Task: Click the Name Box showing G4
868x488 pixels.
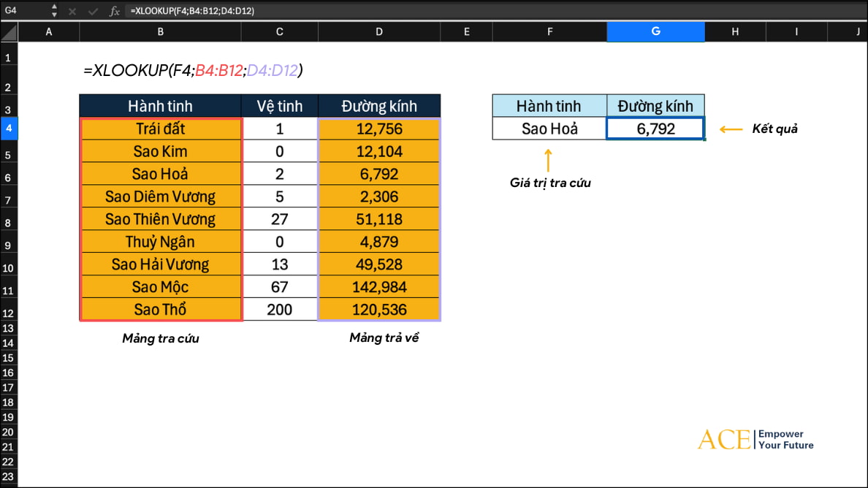Action: (22, 11)
